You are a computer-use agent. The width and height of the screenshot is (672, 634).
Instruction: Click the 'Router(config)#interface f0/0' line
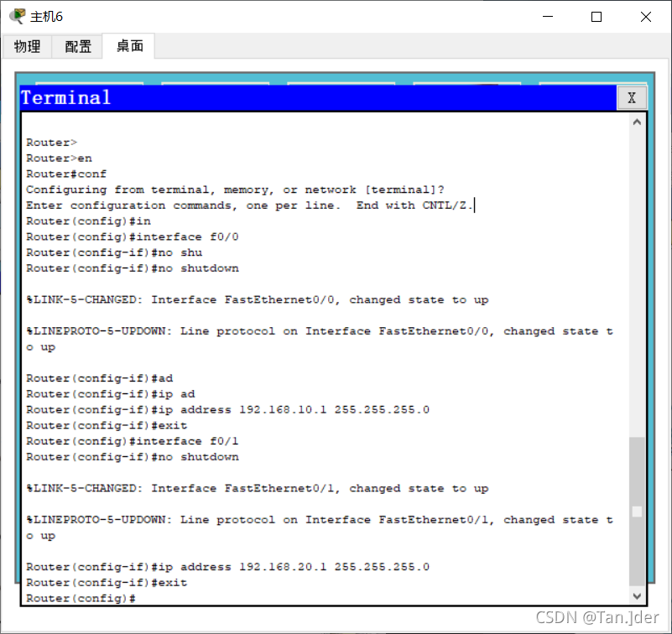point(133,236)
